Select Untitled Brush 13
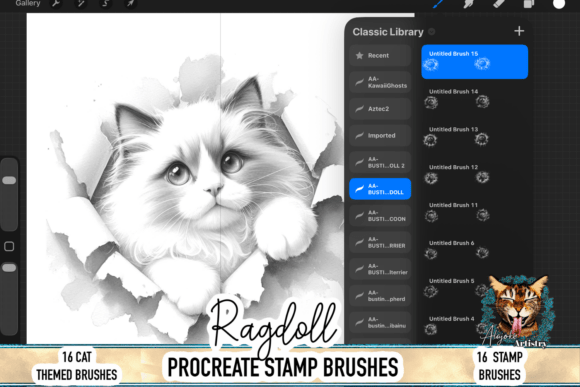580x387 pixels. [475, 137]
